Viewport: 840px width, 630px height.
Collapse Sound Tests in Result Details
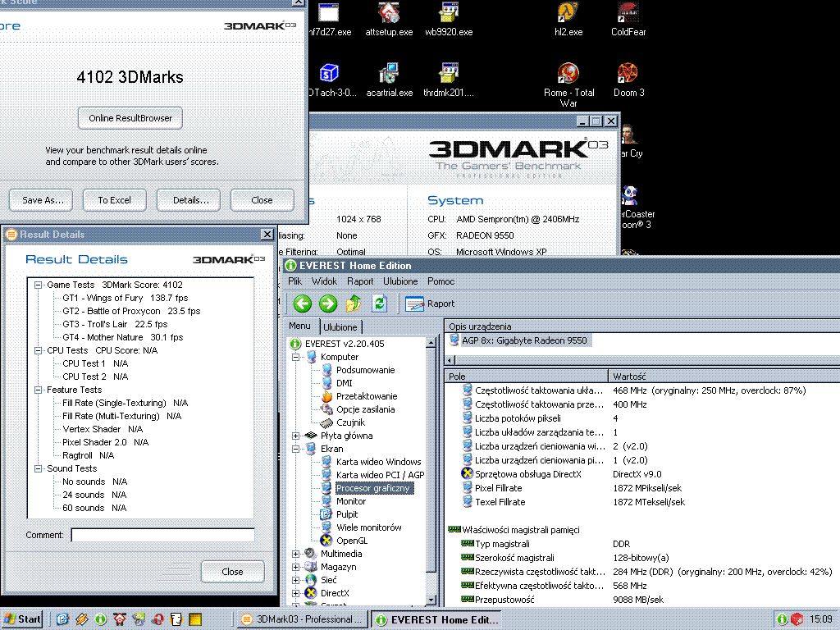pyautogui.click(x=38, y=468)
